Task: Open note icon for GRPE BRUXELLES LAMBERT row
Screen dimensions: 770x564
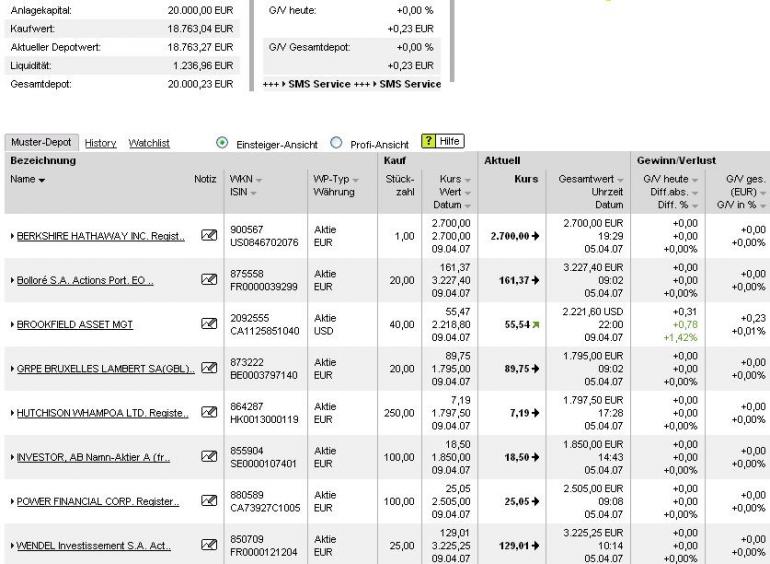Action: pyautogui.click(x=209, y=368)
